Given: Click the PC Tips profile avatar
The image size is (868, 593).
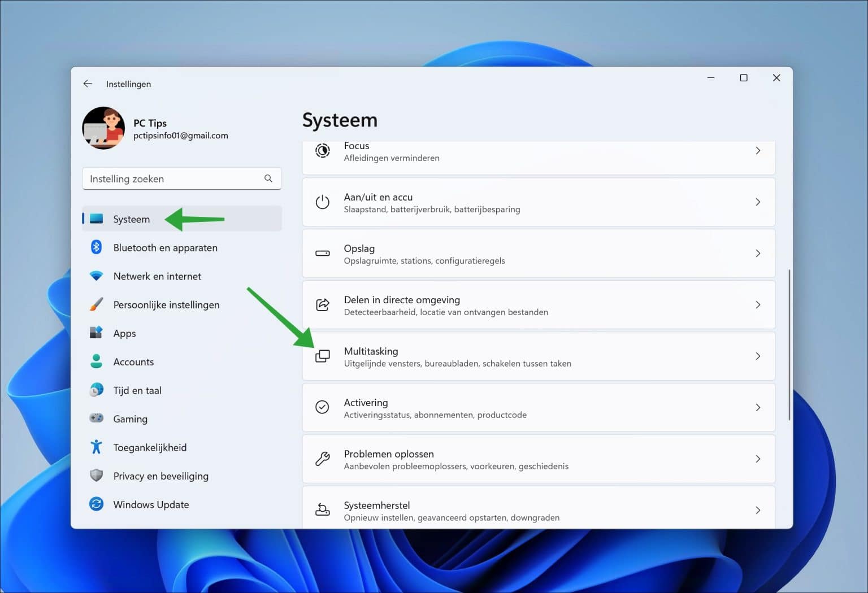Looking at the screenshot, I should [103, 128].
